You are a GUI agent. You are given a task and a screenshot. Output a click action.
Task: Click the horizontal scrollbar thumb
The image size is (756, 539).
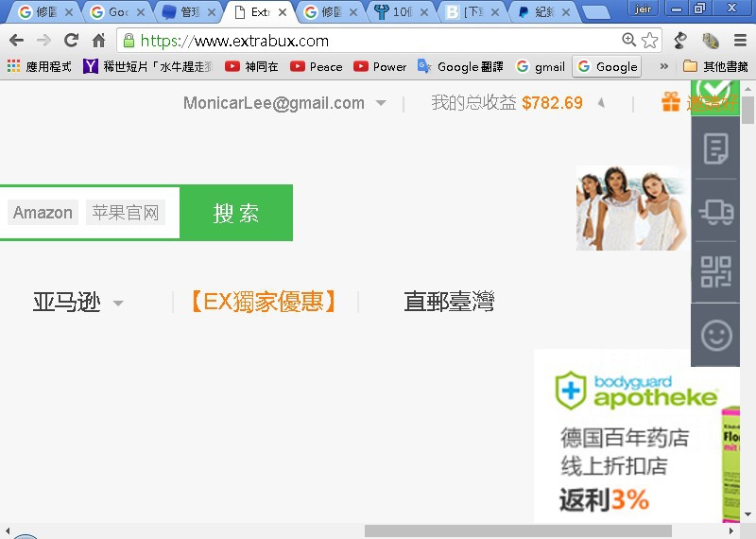pos(518,530)
